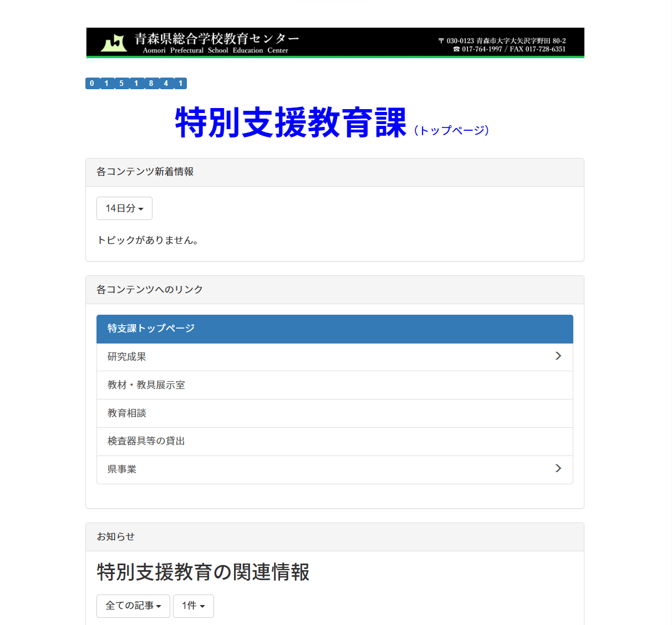This screenshot has height=625, width=672.
Task: Click the last visitor counter digit 1
Action: tap(181, 83)
